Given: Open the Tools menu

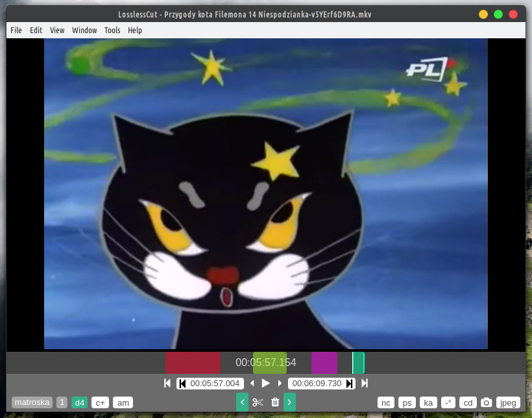Looking at the screenshot, I should [x=112, y=31].
